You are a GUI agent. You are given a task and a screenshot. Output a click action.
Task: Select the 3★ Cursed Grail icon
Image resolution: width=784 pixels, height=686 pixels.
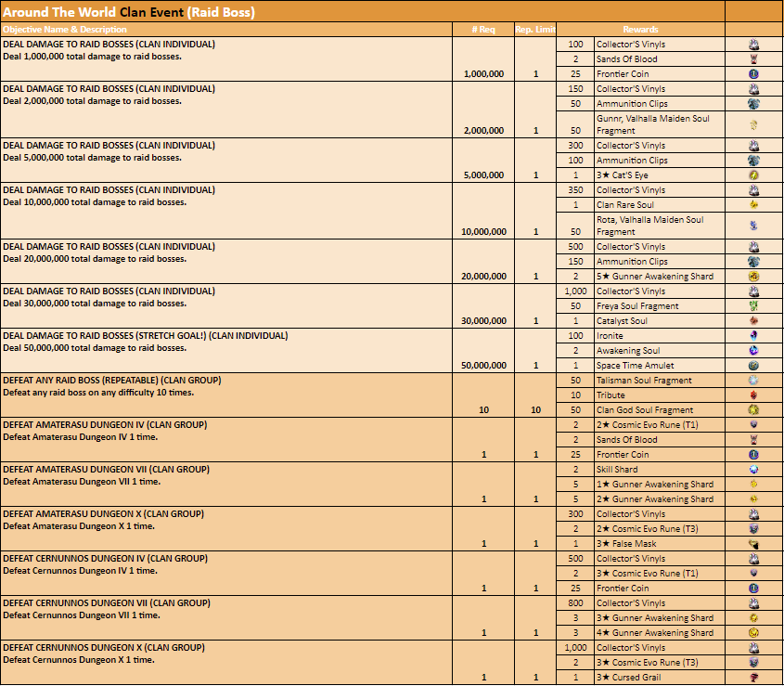tap(753, 678)
